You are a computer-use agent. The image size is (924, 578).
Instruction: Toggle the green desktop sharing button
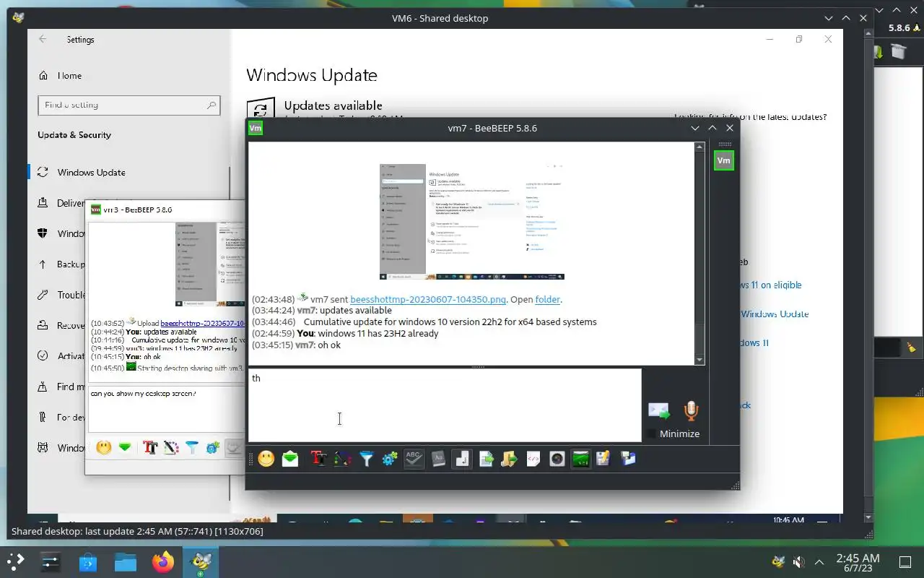tap(581, 459)
